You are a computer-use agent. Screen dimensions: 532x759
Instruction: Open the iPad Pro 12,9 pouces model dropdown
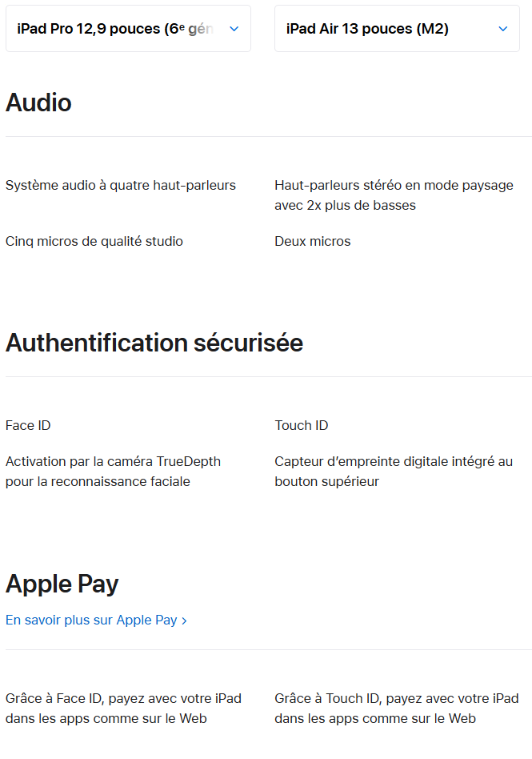tap(116, 29)
